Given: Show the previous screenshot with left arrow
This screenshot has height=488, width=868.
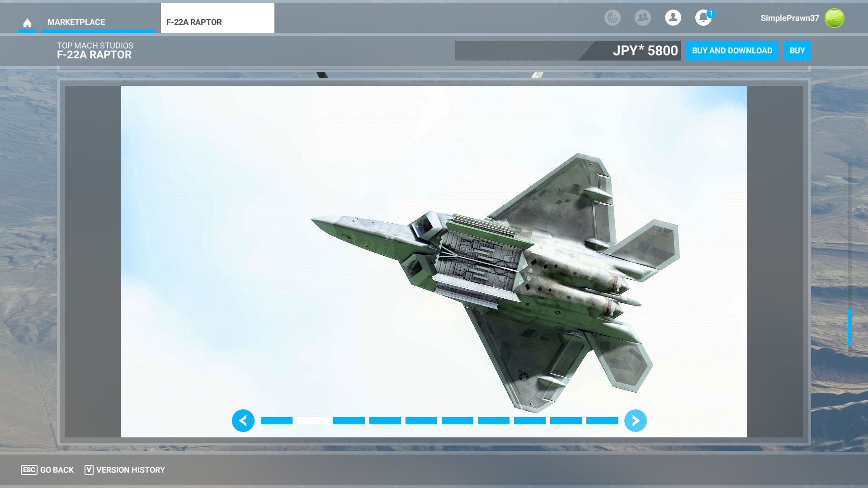Looking at the screenshot, I should 243,421.
